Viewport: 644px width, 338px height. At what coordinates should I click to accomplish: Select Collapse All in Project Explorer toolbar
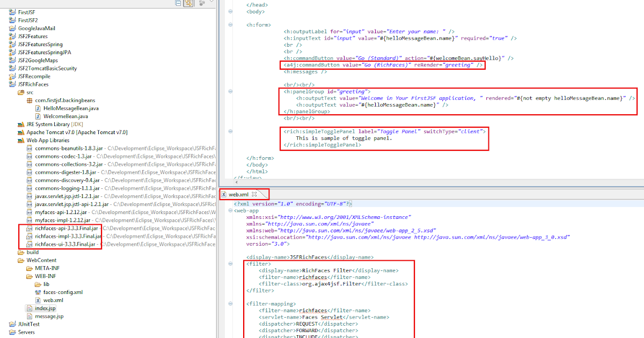(178, 3)
